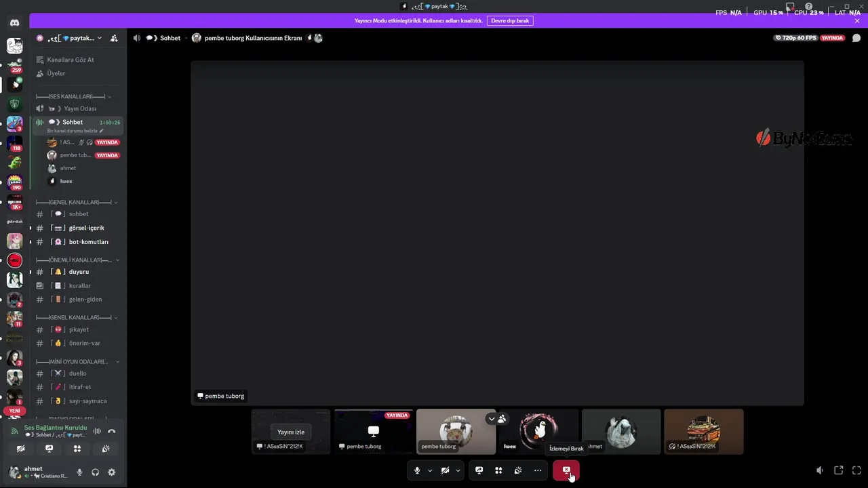The image size is (868, 488).
Task: Toggle camera in call controls bar
Action: [x=445, y=470]
